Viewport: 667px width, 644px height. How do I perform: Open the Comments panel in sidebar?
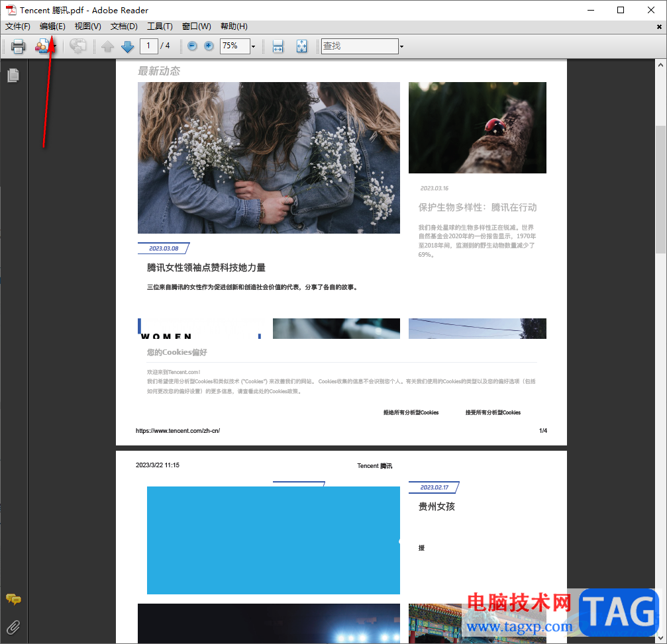click(x=13, y=600)
